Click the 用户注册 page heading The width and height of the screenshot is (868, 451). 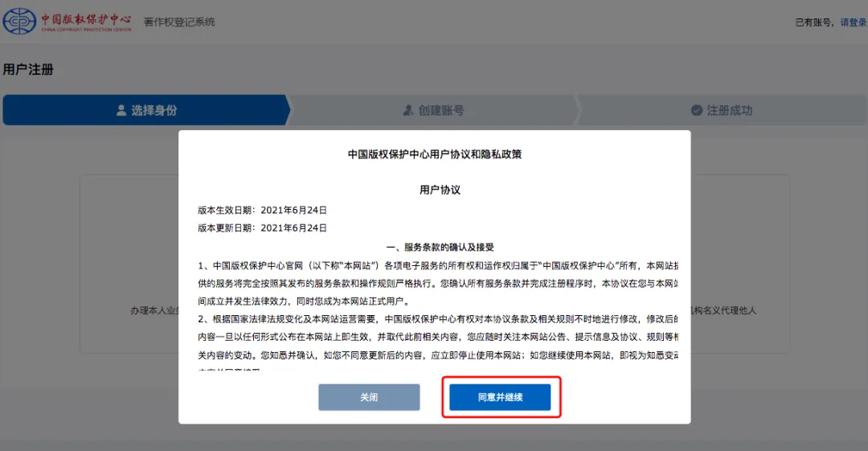pyautogui.click(x=28, y=70)
